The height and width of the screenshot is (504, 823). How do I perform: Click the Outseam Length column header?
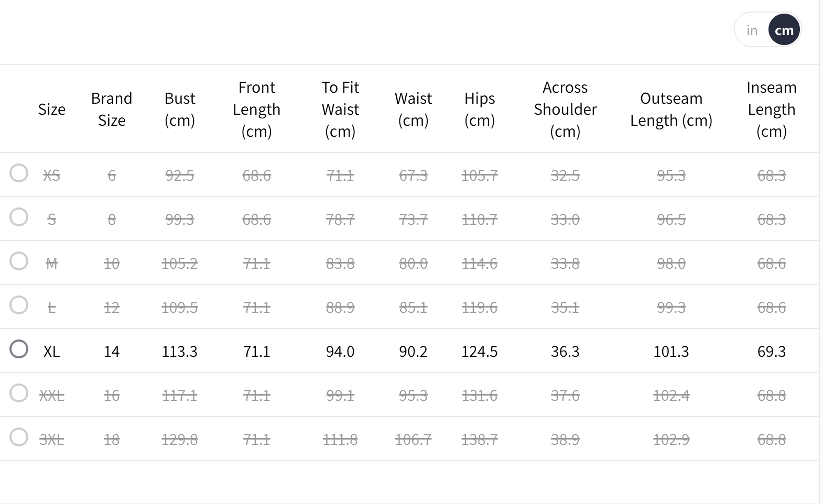point(671,109)
